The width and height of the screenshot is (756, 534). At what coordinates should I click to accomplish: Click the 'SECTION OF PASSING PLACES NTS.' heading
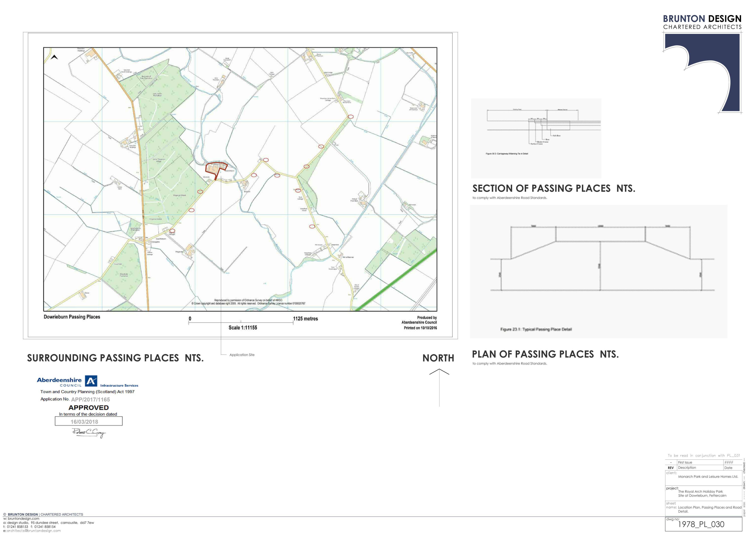[554, 188]
